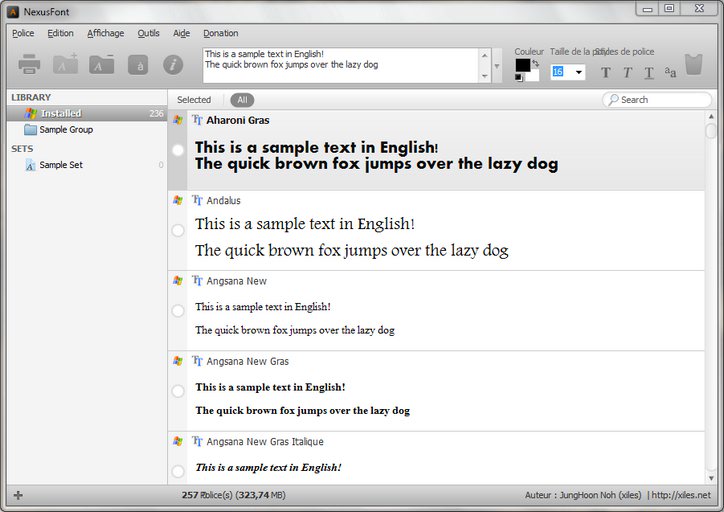Open the font size dropdown

[578, 72]
